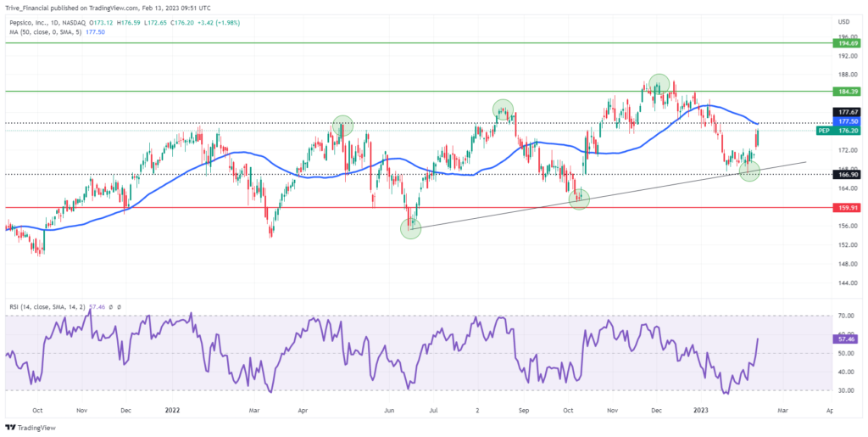
Task: Select the green 194.69 price label
Action: click(x=845, y=42)
